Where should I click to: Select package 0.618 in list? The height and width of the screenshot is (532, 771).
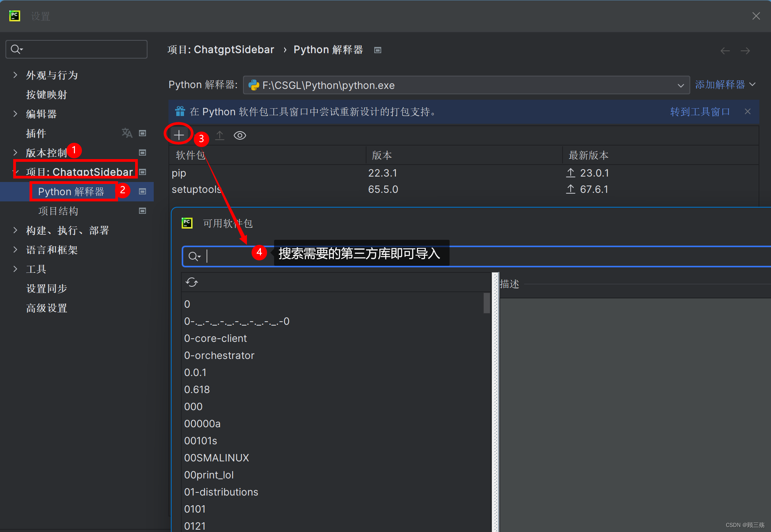pyautogui.click(x=197, y=390)
